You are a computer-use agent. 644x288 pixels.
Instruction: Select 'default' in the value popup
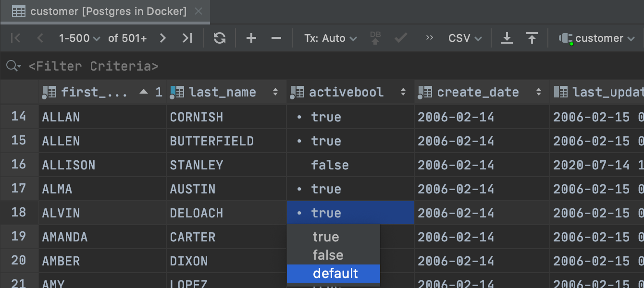pos(335,274)
